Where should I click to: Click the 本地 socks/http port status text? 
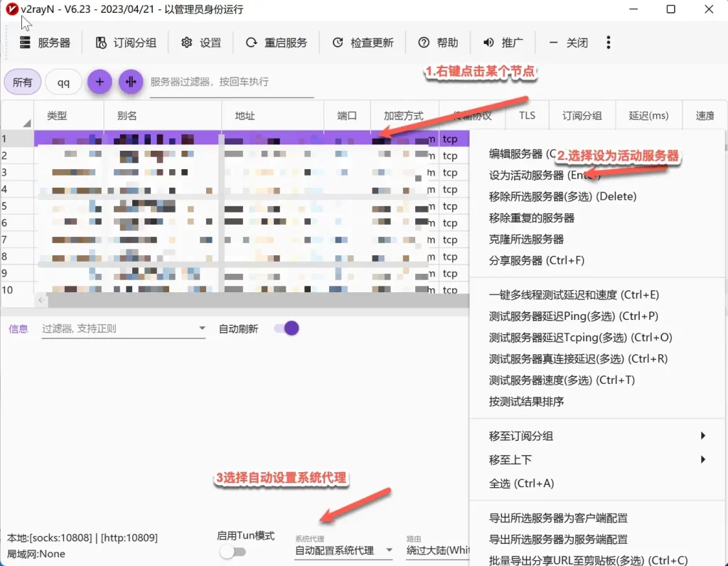pyautogui.click(x=82, y=538)
